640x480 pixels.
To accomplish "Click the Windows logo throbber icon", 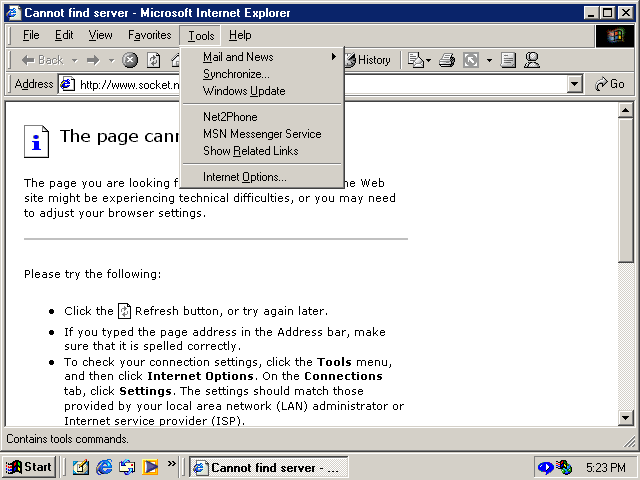I will pyautogui.click(x=615, y=36).
